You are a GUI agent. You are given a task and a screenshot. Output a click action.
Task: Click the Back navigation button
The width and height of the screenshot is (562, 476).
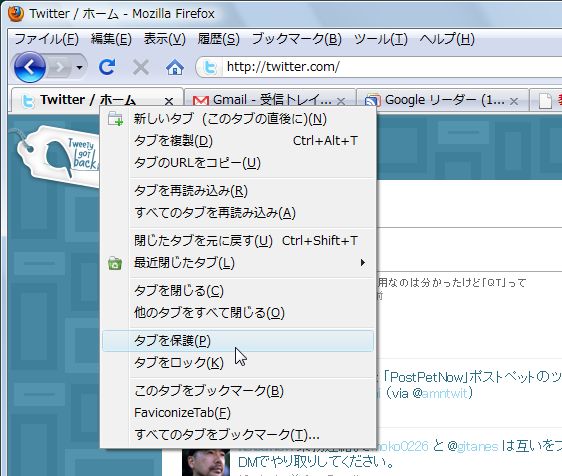coord(30,67)
